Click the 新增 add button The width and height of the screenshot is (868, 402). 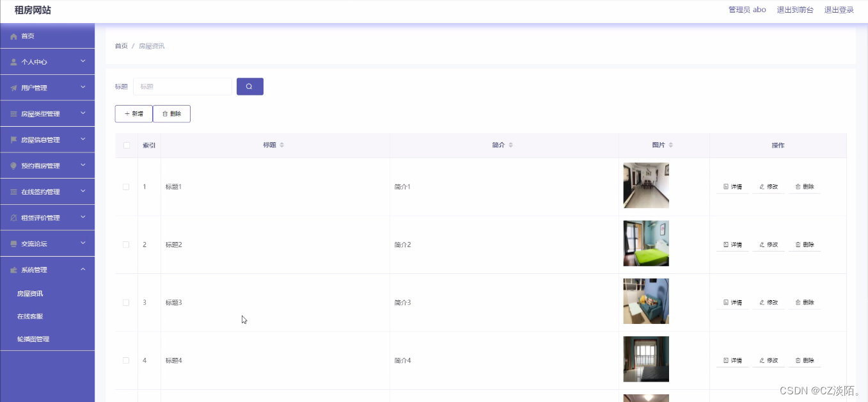pos(134,114)
